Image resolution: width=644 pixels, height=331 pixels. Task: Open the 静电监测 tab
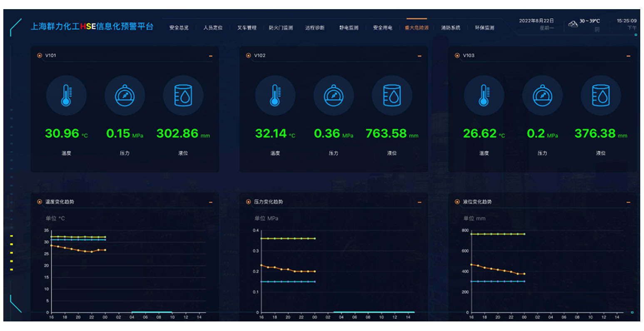coord(349,28)
